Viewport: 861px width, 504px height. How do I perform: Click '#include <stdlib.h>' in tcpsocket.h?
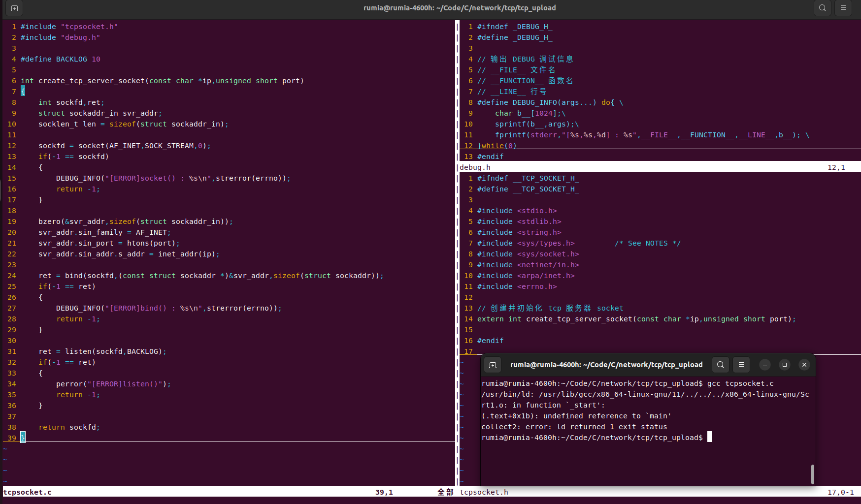point(519,221)
